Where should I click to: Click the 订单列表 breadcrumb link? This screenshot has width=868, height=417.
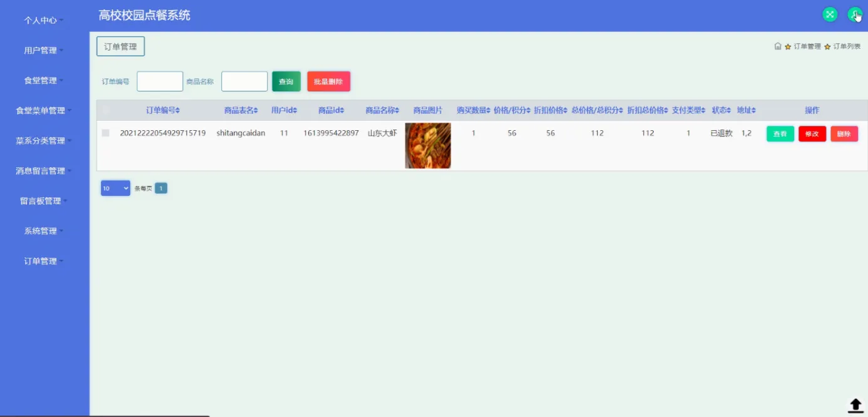pyautogui.click(x=847, y=47)
